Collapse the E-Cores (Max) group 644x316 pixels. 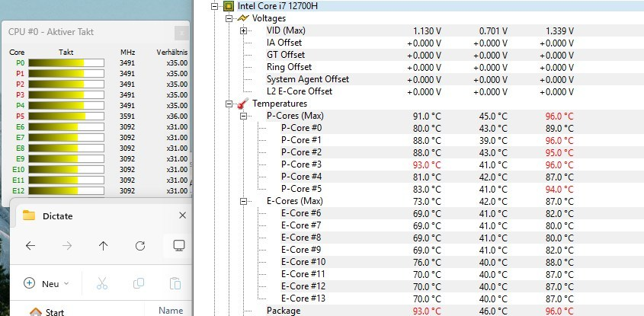[244, 202]
